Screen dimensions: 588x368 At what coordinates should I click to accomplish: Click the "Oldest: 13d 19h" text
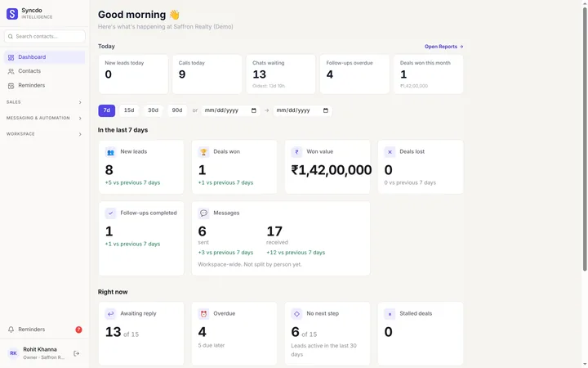[x=269, y=86]
